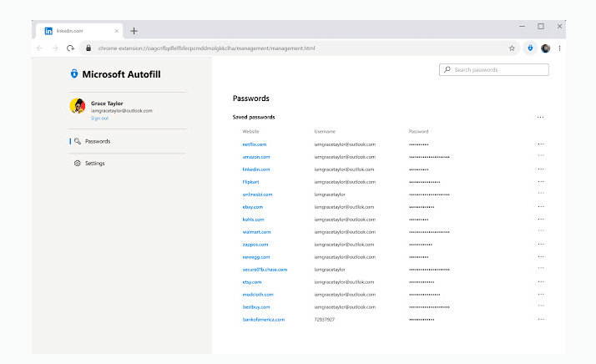Open more options for etsy.com row
This screenshot has width=596, height=364.
click(x=541, y=282)
